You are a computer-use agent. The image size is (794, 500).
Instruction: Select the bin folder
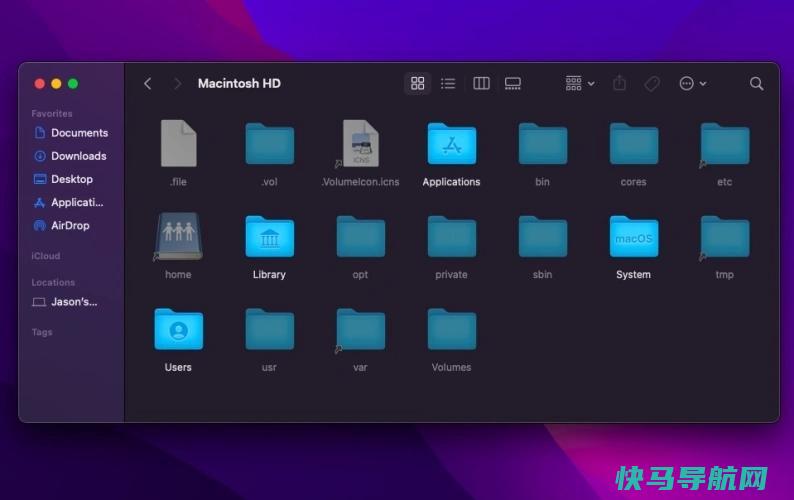(543, 144)
